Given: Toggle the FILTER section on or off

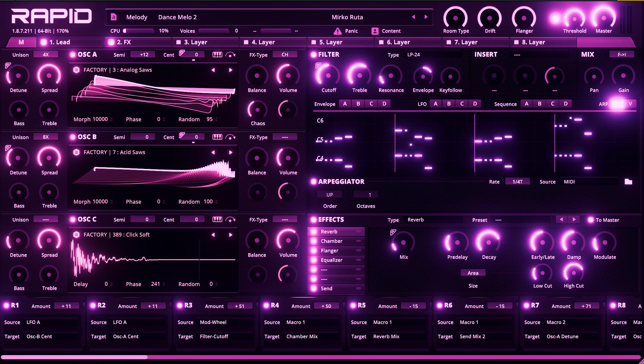Looking at the screenshot, I should 314,55.
